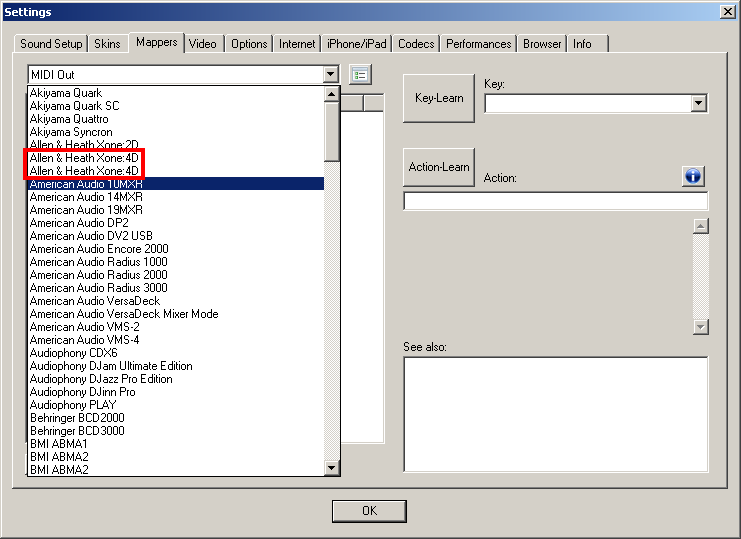Screen dimensions: 741x539
Task: Choose American Audio 14MXR
Action: tap(176, 197)
